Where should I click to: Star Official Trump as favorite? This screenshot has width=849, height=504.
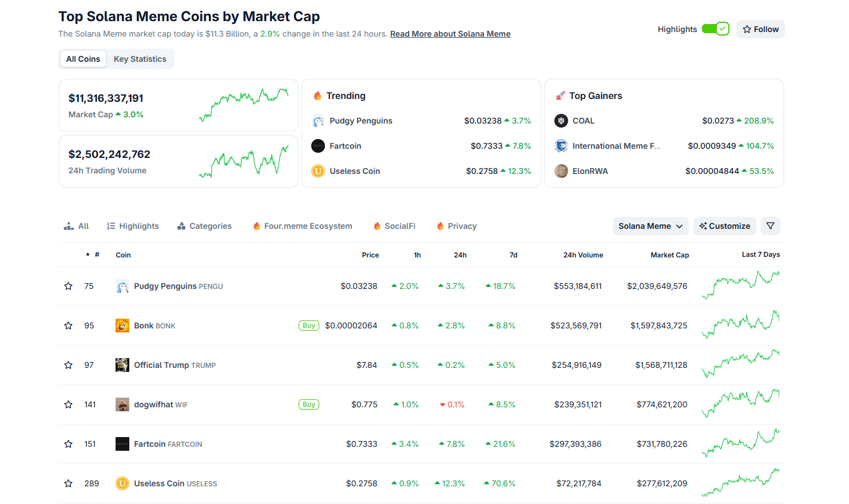[x=69, y=365]
